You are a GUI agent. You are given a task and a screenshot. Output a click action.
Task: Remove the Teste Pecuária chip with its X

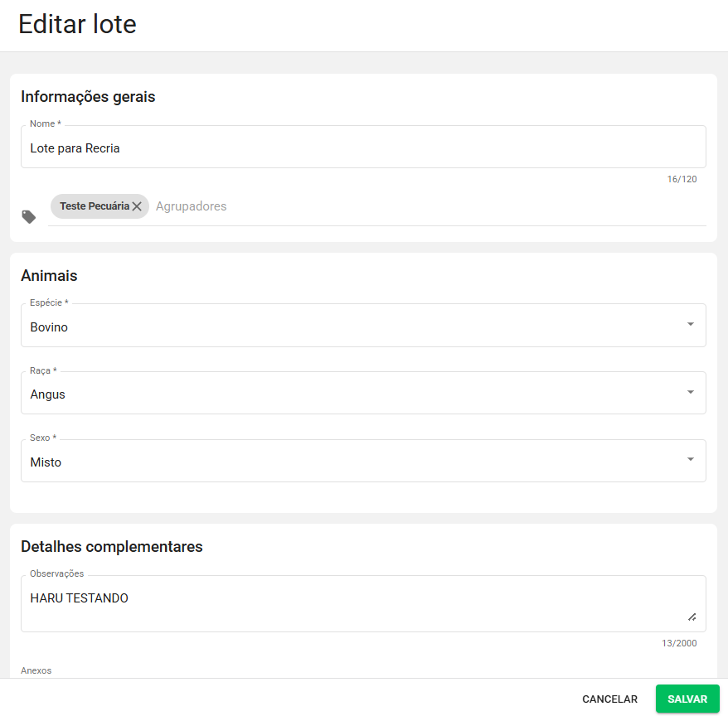tap(137, 206)
